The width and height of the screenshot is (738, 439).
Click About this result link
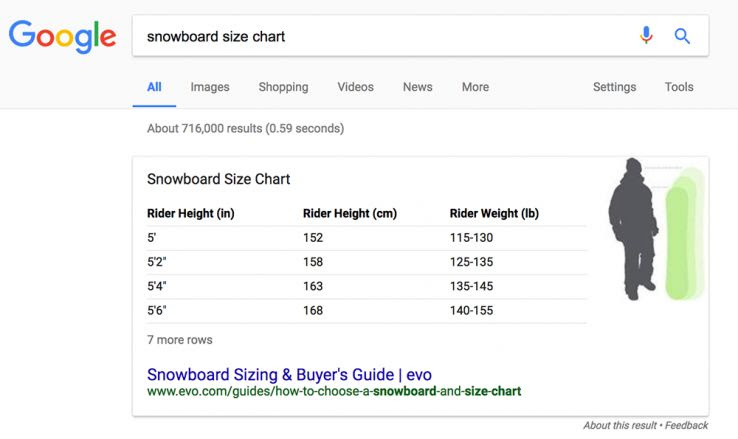pyautogui.click(x=619, y=425)
